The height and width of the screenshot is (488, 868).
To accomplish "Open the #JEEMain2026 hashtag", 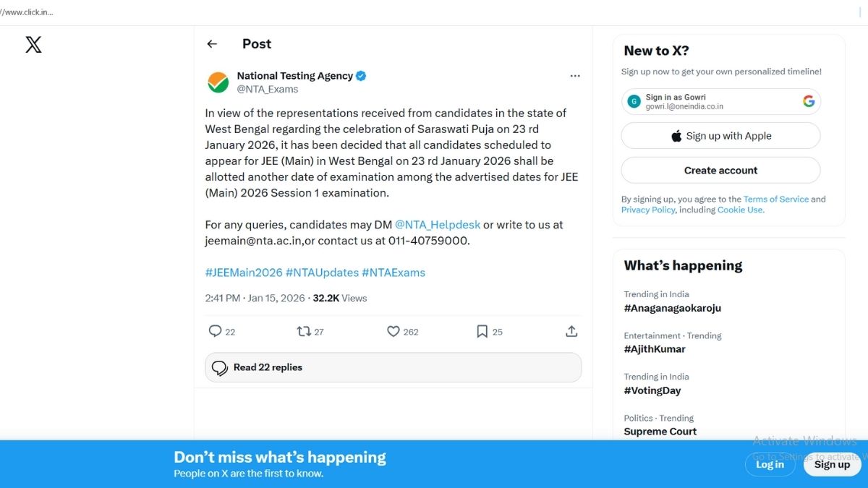I will click(242, 273).
